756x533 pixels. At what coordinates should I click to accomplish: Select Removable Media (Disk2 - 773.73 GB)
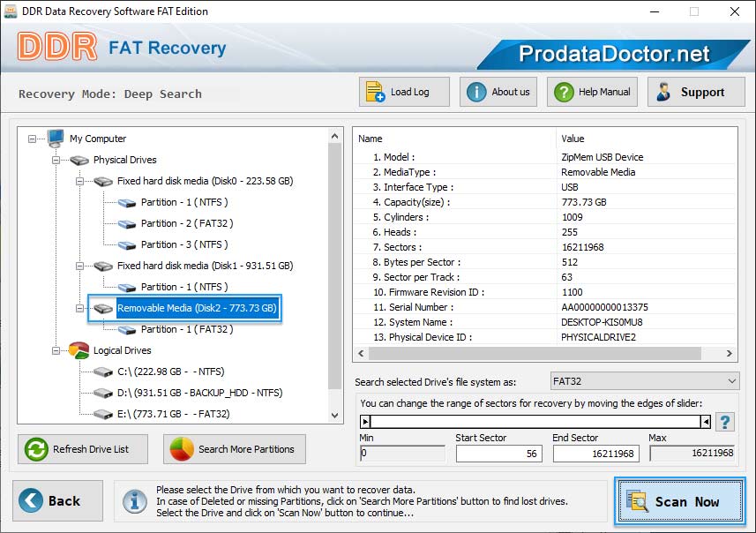pyautogui.click(x=197, y=308)
